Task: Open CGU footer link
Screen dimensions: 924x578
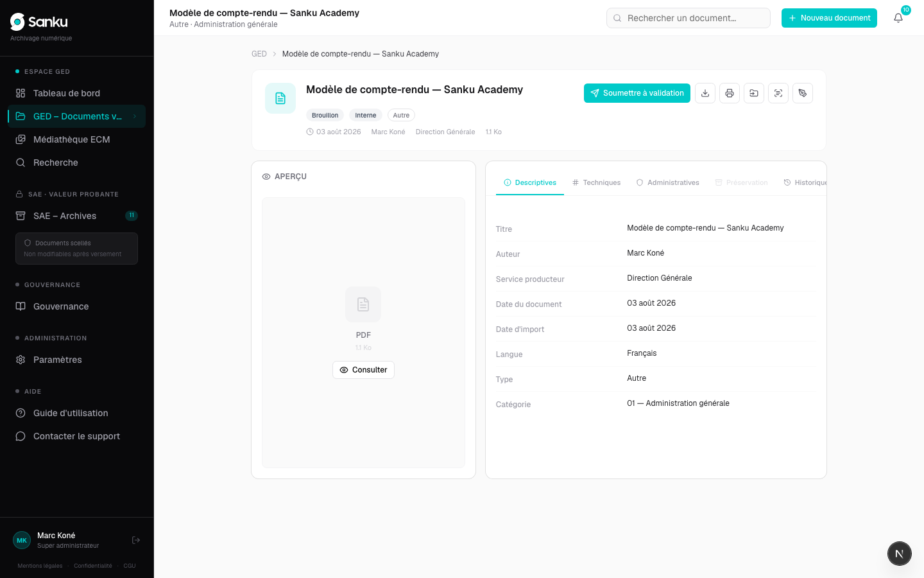Action: (x=130, y=566)
